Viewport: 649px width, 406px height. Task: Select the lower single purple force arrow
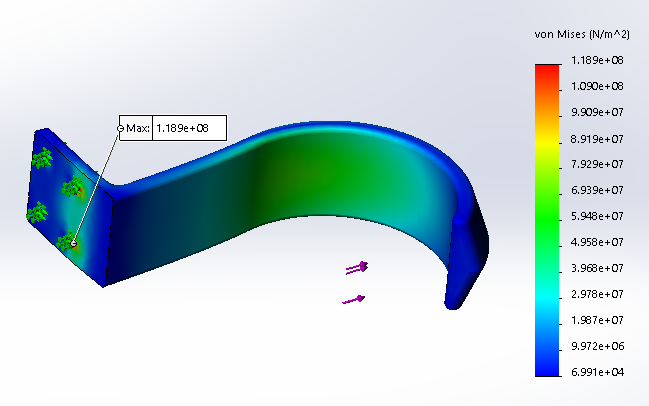[354, 300]
